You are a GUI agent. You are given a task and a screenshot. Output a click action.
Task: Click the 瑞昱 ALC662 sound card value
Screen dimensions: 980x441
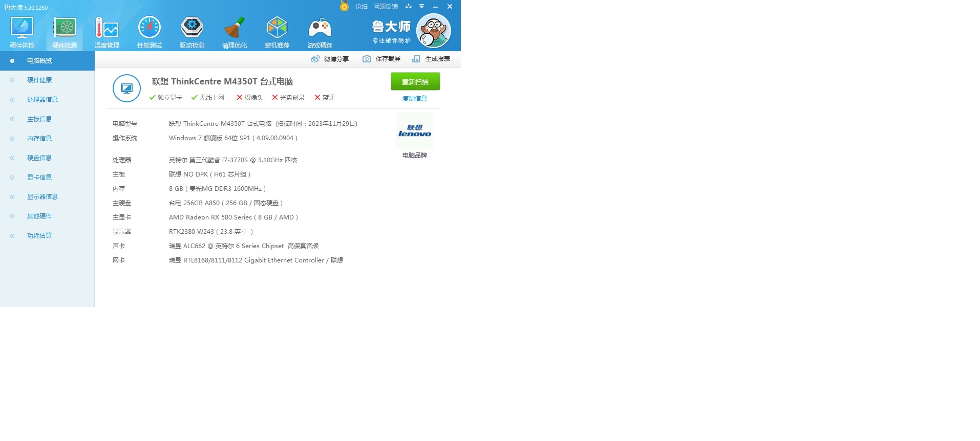coord(244,246)
